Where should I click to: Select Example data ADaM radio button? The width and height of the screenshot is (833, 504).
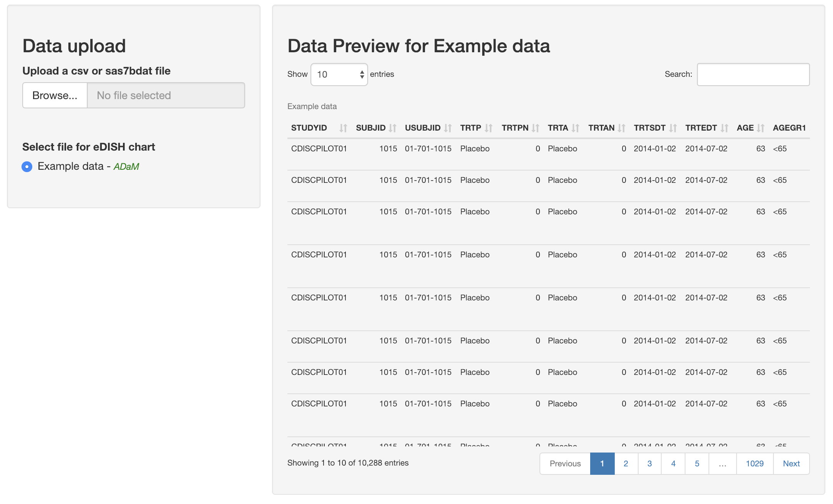(x=27, y=166)
